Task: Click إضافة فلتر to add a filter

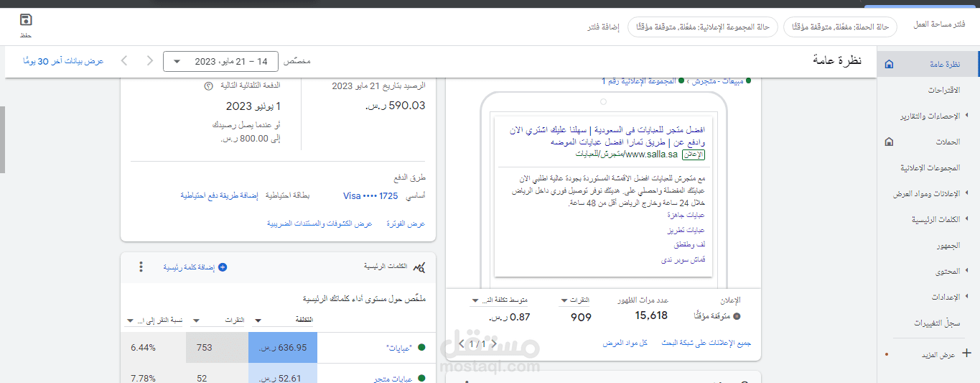Action: [x=603, y=27]
